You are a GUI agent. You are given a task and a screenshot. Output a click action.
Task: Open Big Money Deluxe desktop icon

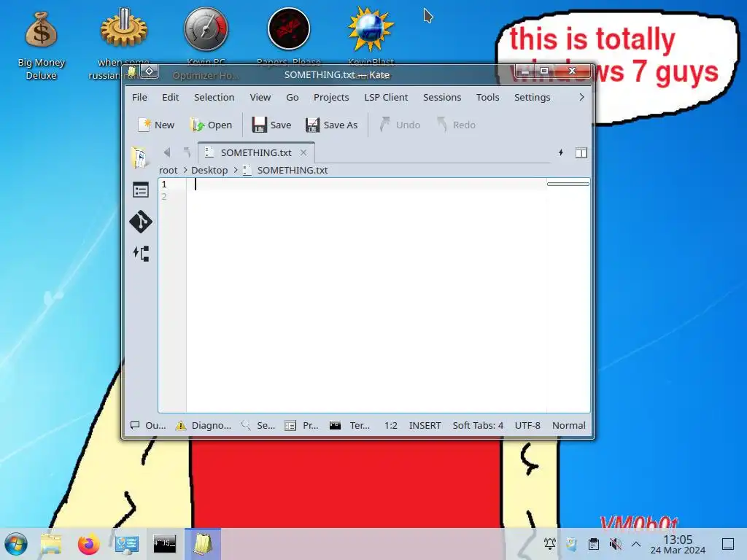(42, 45)
